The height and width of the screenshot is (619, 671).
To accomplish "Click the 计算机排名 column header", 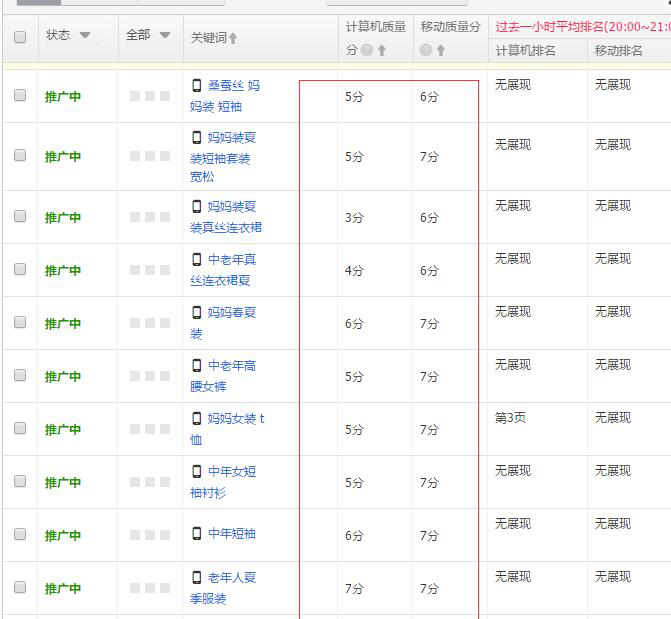I will (x=526, y=51).
